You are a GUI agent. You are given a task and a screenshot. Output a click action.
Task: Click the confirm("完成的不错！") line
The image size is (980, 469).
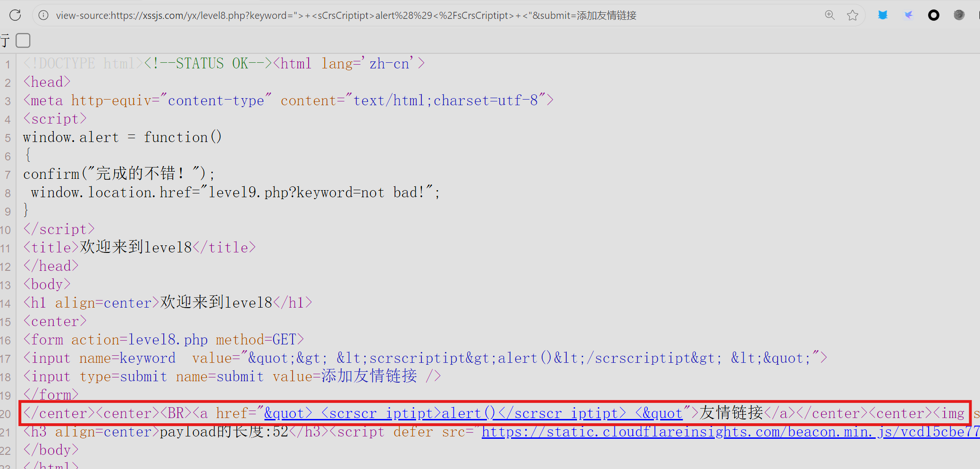(119, 174)
